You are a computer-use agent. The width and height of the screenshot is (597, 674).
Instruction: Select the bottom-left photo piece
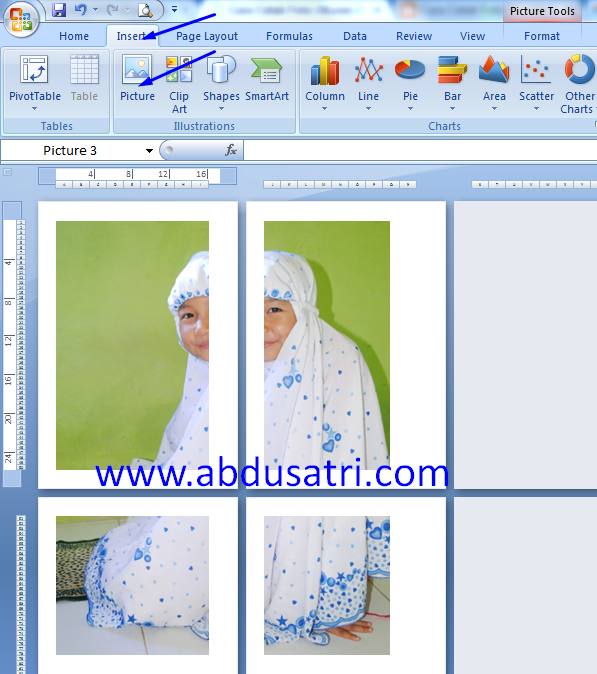coord(132,585)
